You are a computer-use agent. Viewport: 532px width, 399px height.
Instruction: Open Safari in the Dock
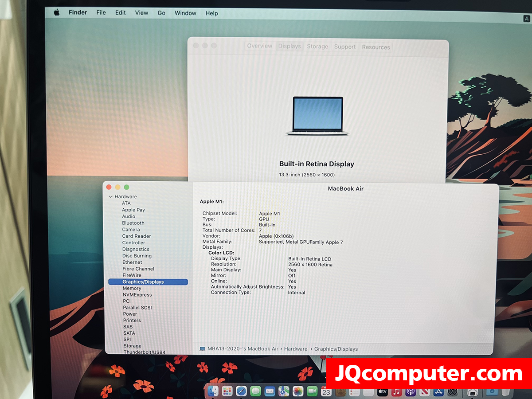[x=241, y=391]
